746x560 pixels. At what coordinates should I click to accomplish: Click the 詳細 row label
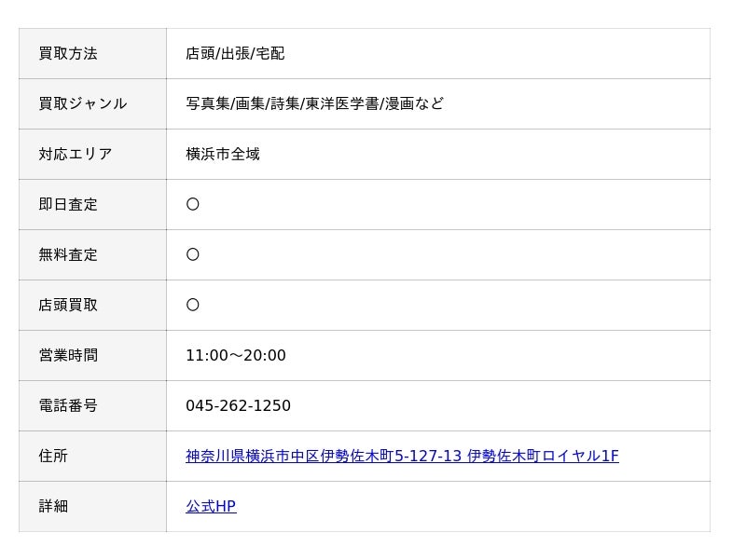pyautogui.click(x=53, y=506)
